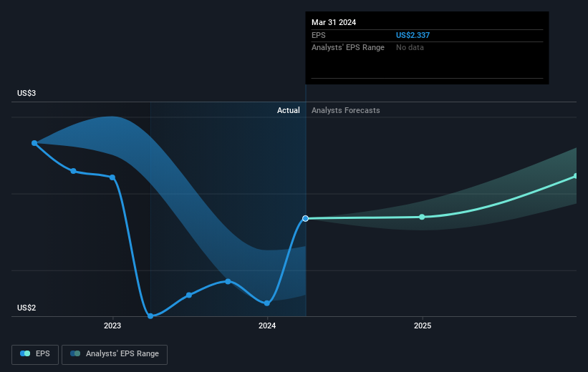Select the EPS data point at 2024 axis
Viewport: 588px width, 372px height.
[x=267, y=303]
